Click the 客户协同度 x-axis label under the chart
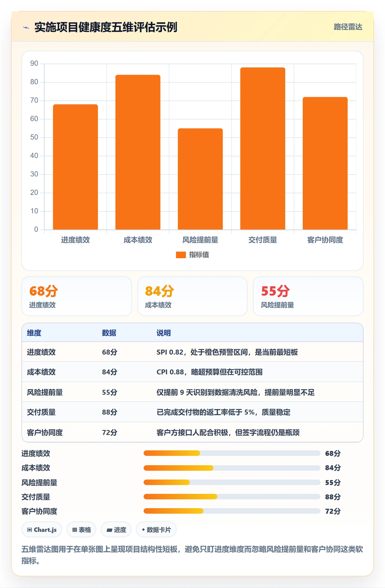Viewport: 385px width, 588px height. point(325,240)
